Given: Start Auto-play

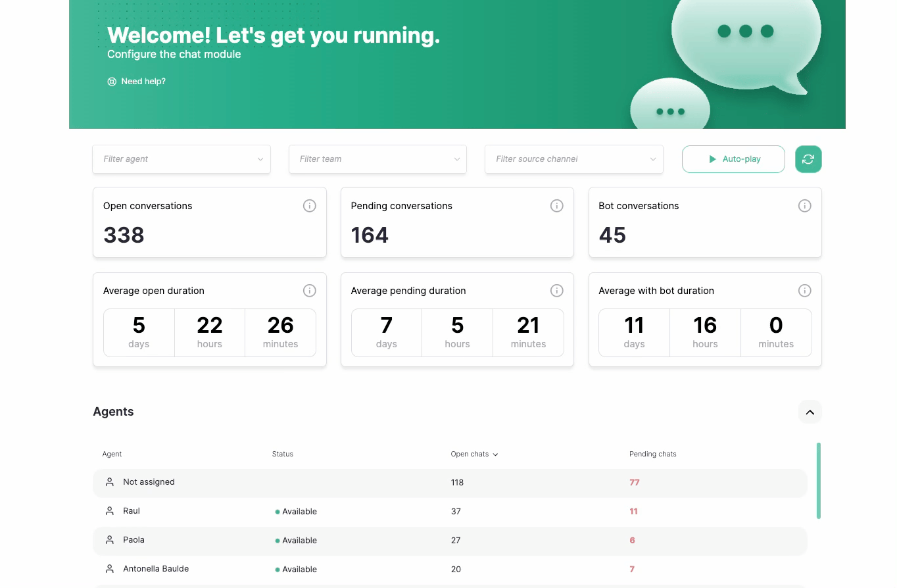Looking at the screenshot, I should pyautogui.click(x=733, y=159).
